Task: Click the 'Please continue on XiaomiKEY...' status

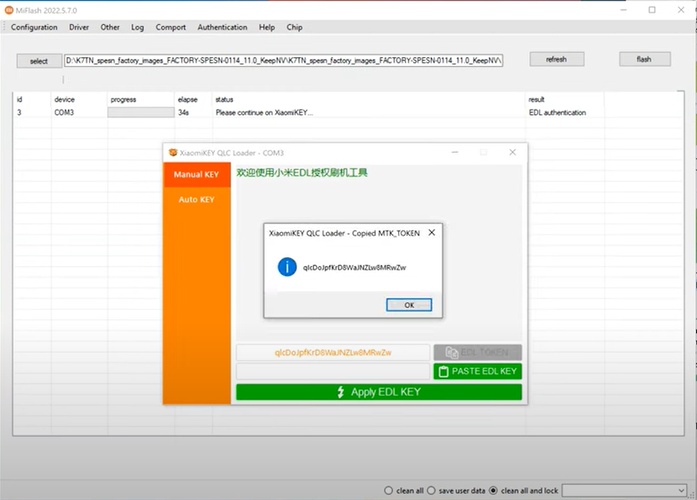Action: pyautogui.click(x=264, y=112)
